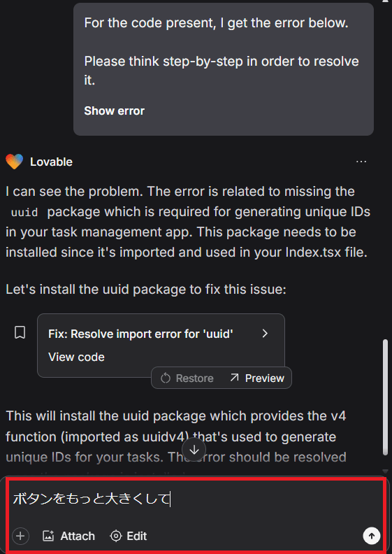Send the message with the up-arrow button

372,536
